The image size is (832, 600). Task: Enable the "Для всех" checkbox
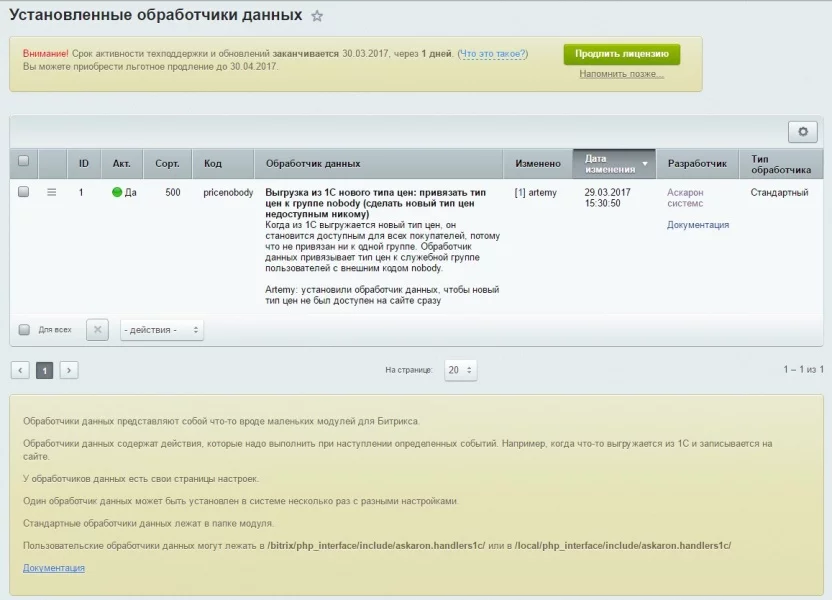[24, 329]
